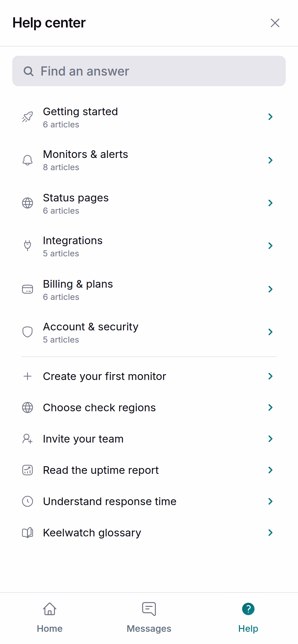Open the Create your first monitor article

point(149,376)
